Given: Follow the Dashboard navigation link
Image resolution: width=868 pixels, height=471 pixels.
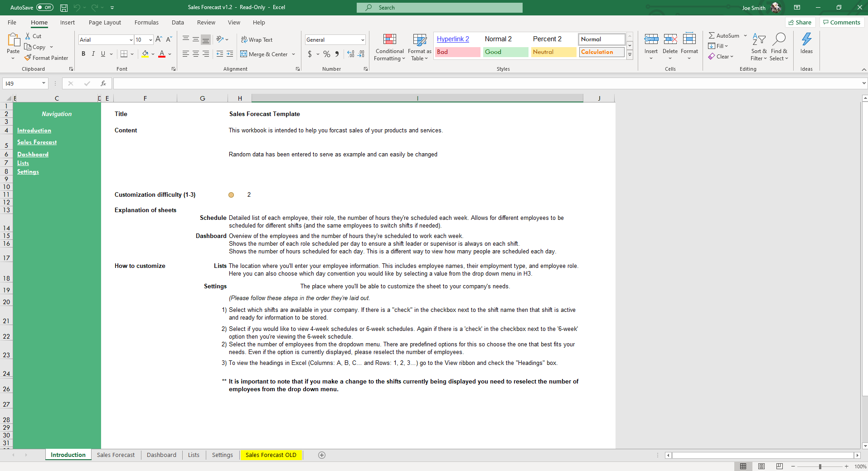Looking at the screenshot, I should 33,154.
